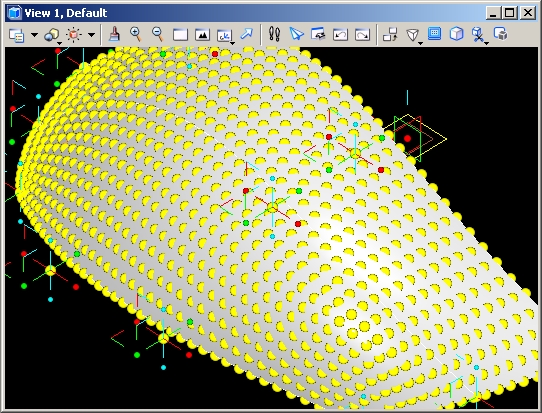Select the Zoom Out magnifier

[x=158, y=34]
